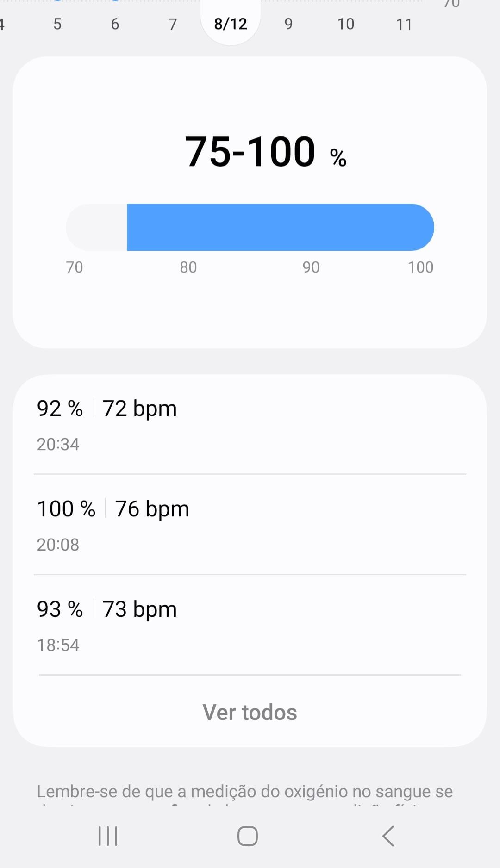The height and width of the screenshot is (868, 500).
Task: Tap the 75-100 % range heading
Action: [265, 152]
